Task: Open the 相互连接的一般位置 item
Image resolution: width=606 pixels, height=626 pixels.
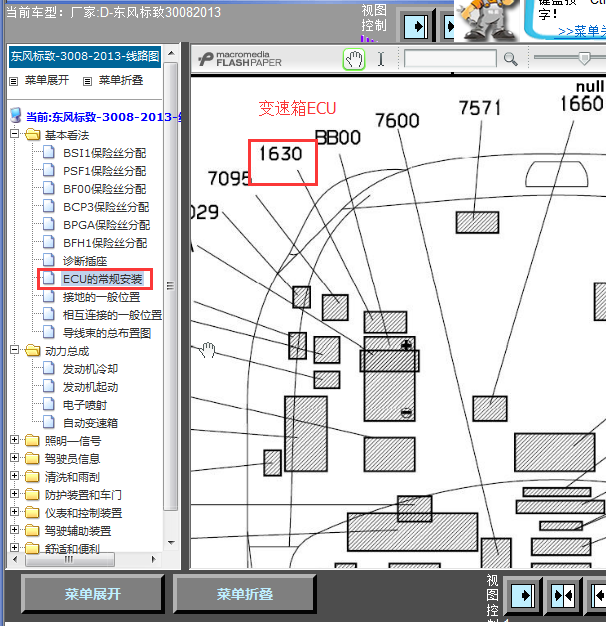Action: point(112,315)
